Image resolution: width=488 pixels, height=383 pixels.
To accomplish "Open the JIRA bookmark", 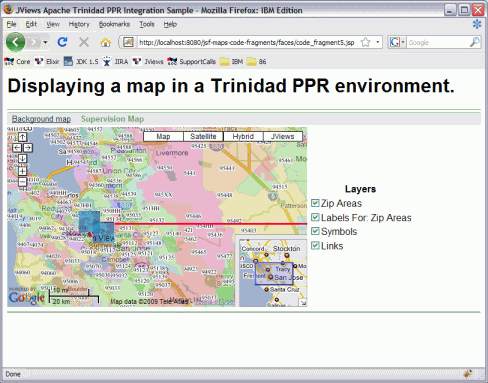I will point(115,62).
